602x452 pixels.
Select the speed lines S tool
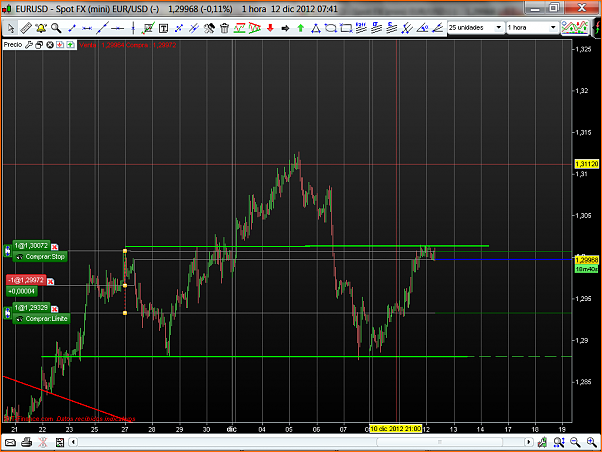pyautogui.click(x=392, y=28)
